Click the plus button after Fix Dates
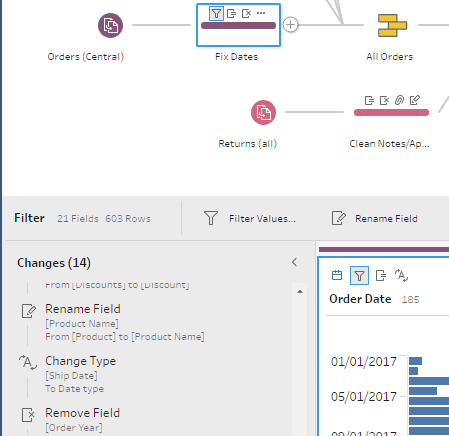This screenshot has height=436, width=449. [290, 25]
